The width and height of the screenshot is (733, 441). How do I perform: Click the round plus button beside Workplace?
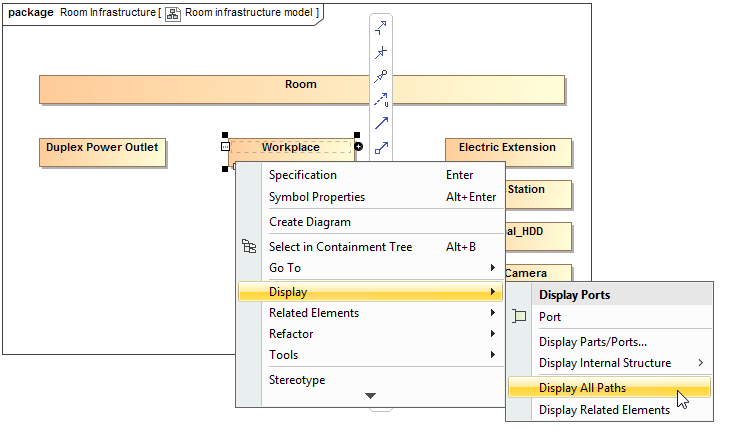pyautogui.click(x=359, y=147)
